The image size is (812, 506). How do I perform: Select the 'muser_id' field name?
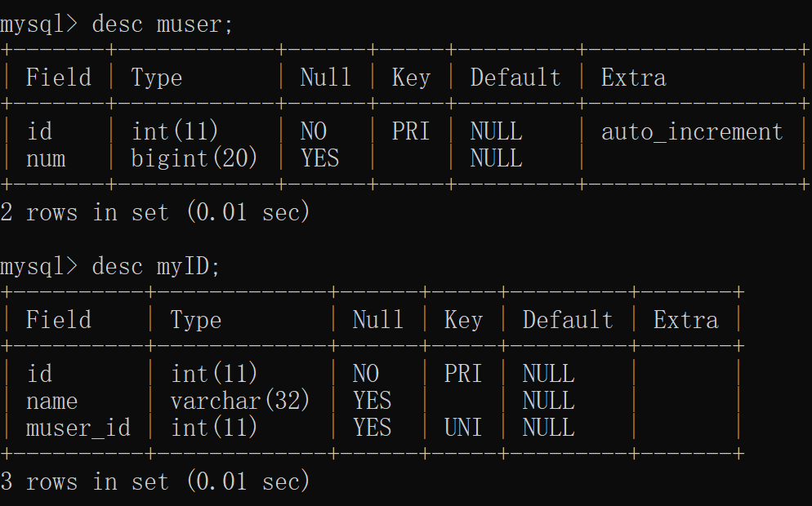coord(78,428)
